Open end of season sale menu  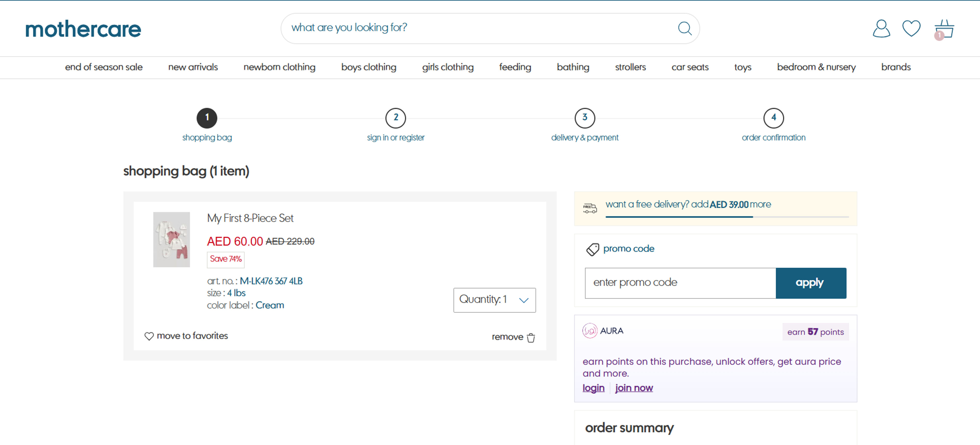coord(104,67)
